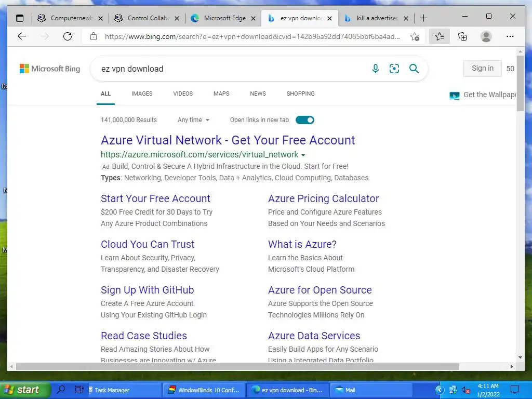Click the horizontal scrollbar right arrow
This screenshot has height=399, width=532.
point(512,366)
